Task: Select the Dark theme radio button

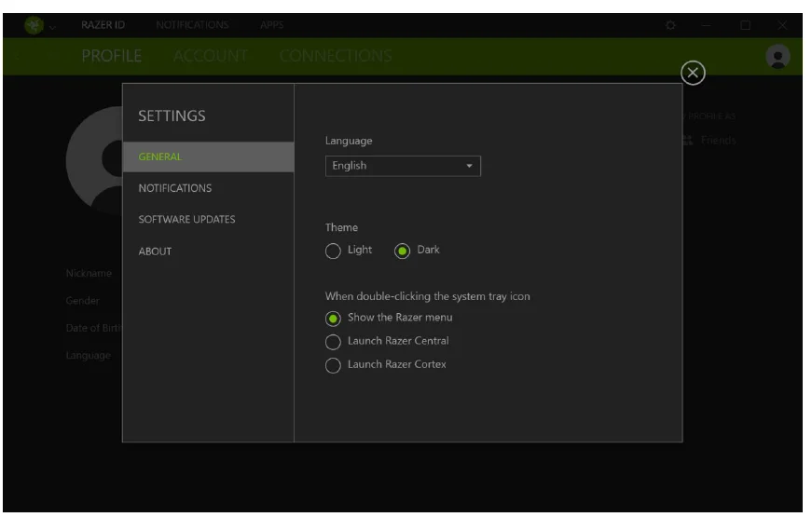Action: click(402, 251)
